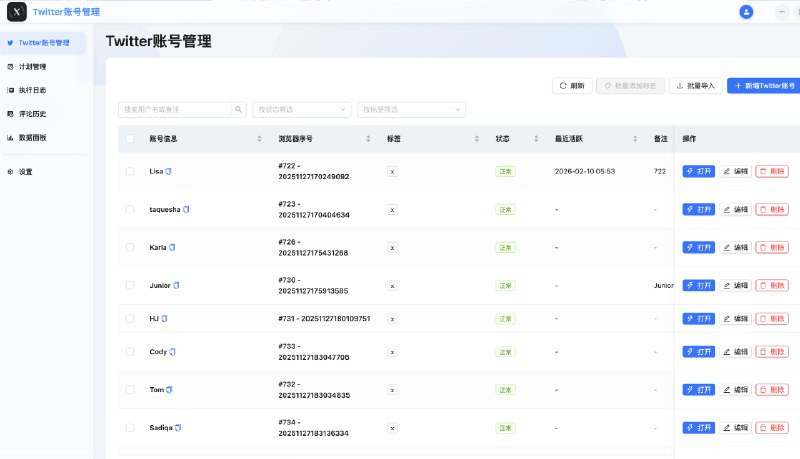The height and width of the screenshot is (459, 800).
Task: Tick the select-all checkbox in table header
Action: (130, 139)
